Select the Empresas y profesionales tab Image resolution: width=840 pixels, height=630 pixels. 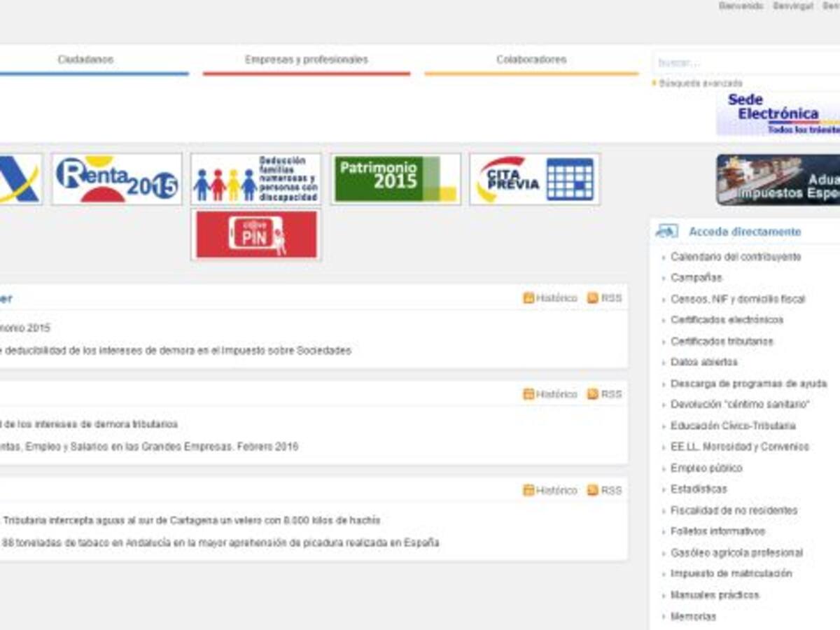[x=306, y=60]
